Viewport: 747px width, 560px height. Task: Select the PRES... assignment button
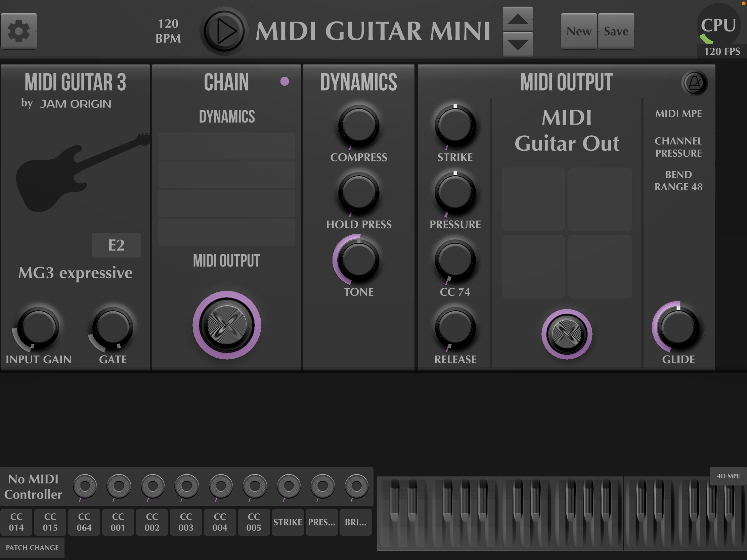(321, 522)
